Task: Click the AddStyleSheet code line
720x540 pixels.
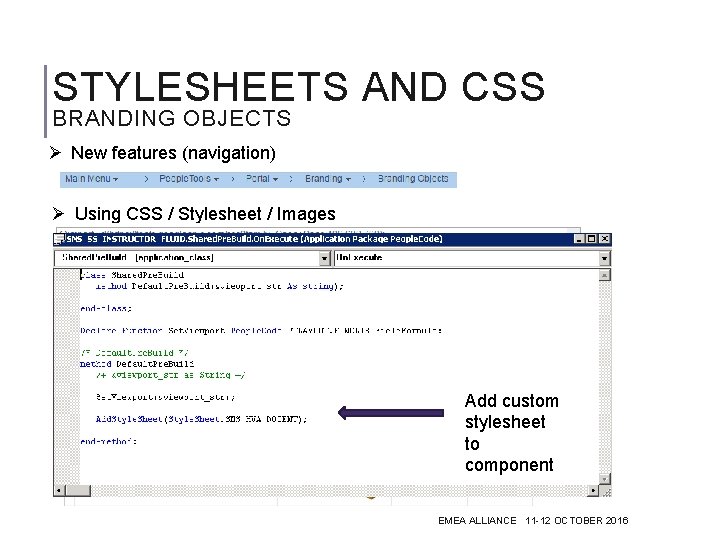Action: [x=201, y=419]
